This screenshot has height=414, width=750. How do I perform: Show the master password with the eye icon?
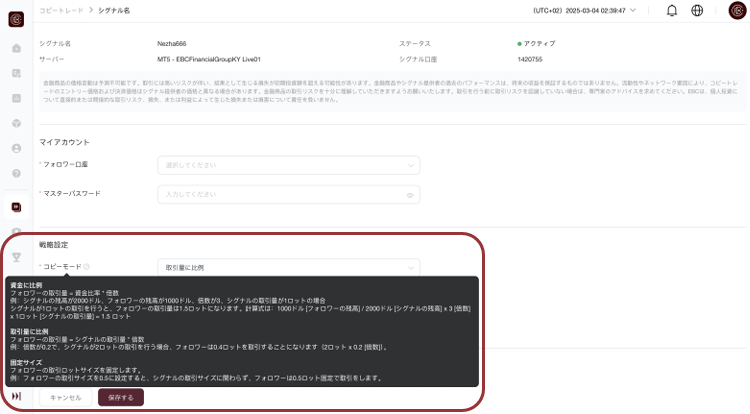pyautogui.click(x=410, y=195)
